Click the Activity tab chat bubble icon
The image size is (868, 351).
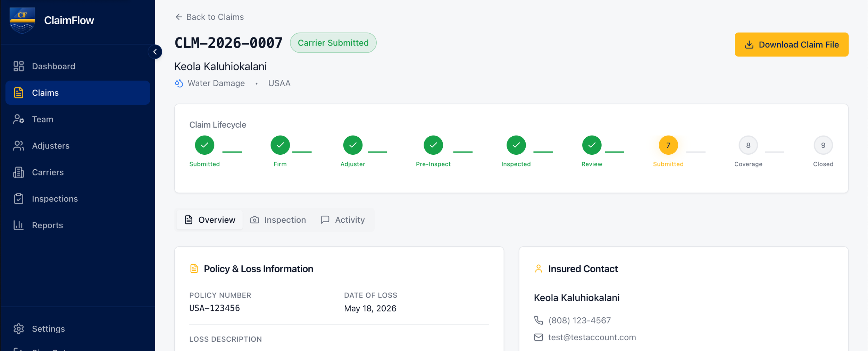click(x=325, y=220)
